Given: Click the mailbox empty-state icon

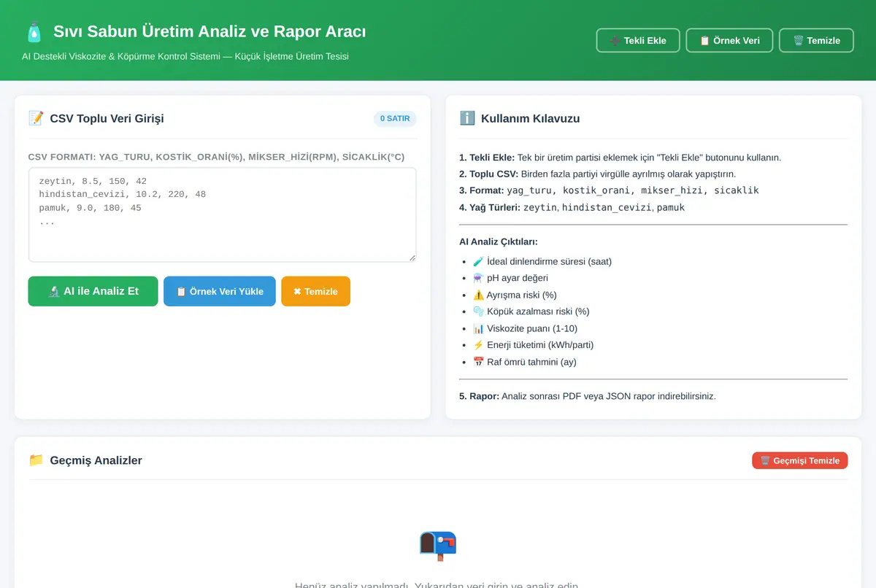Looking at the screenshot, I should pos(438,546).
